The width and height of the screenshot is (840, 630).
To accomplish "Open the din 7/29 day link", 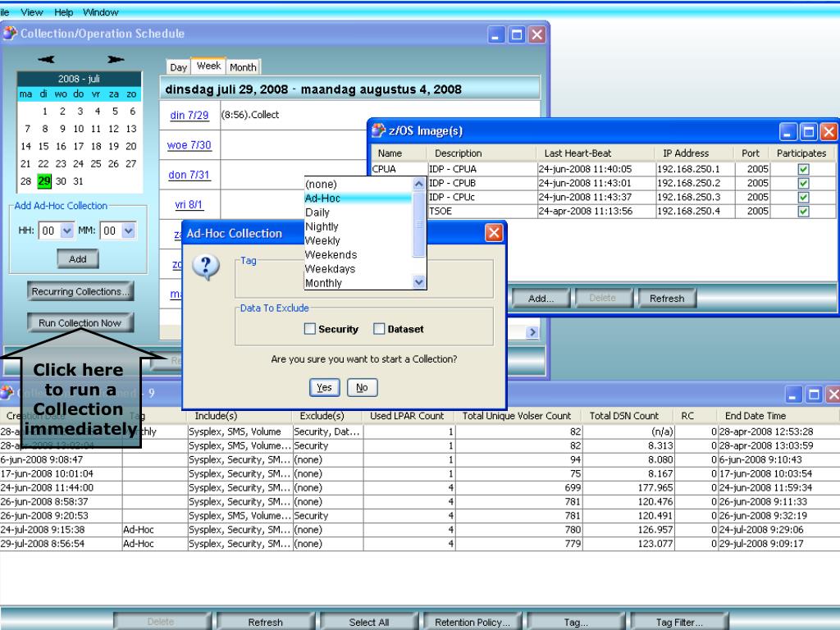I will [x=189, y=115].
